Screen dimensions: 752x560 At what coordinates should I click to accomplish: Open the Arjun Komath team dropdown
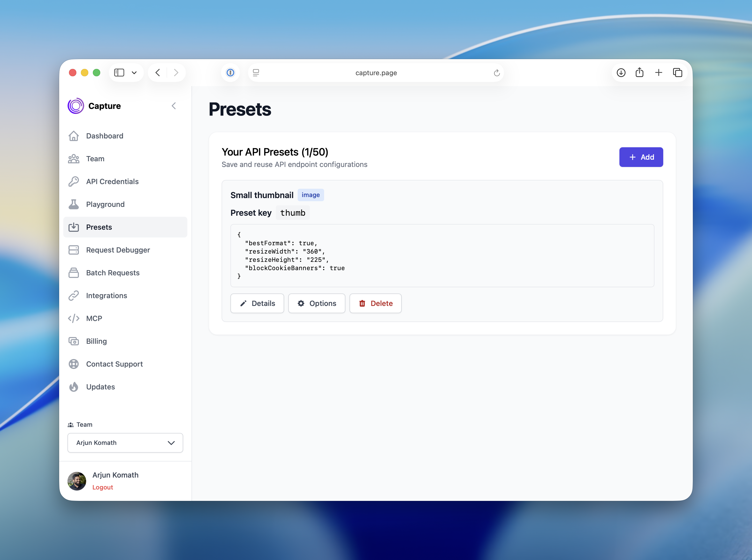[x=125, y=443]
